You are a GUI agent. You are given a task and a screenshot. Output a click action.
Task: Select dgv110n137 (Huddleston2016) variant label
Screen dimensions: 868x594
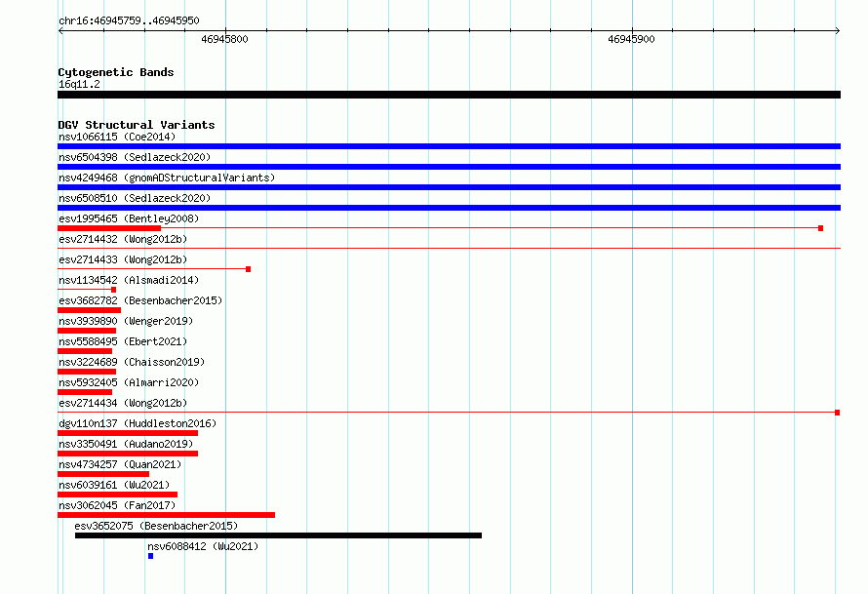pos(138,423)
